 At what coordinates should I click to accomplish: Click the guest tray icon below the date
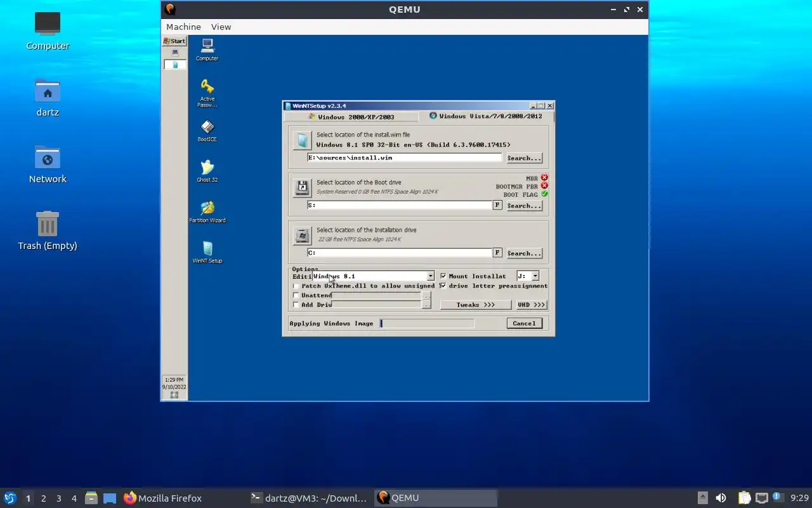174,395
